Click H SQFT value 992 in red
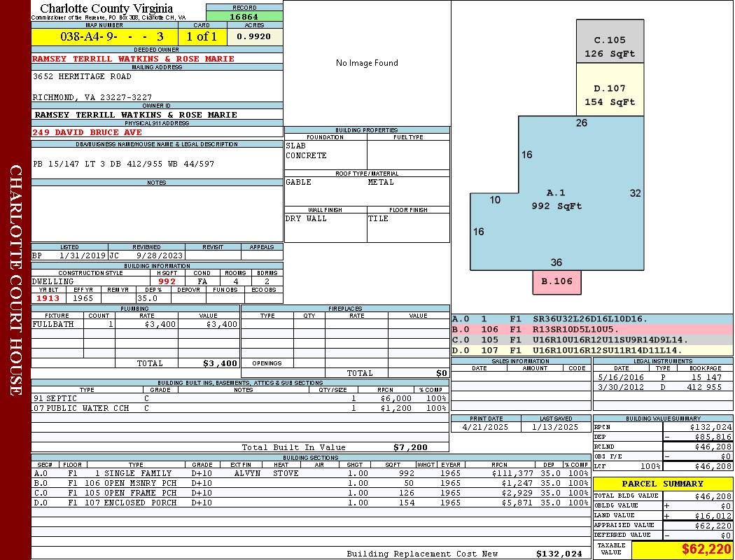735x560 pixels. pyautogui.click(x=167, y=281)
